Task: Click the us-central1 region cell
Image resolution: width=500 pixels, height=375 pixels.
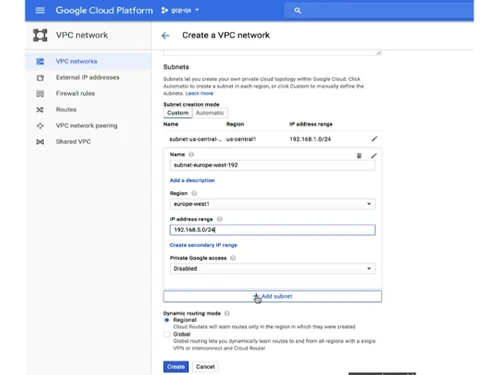Action: 241,139
